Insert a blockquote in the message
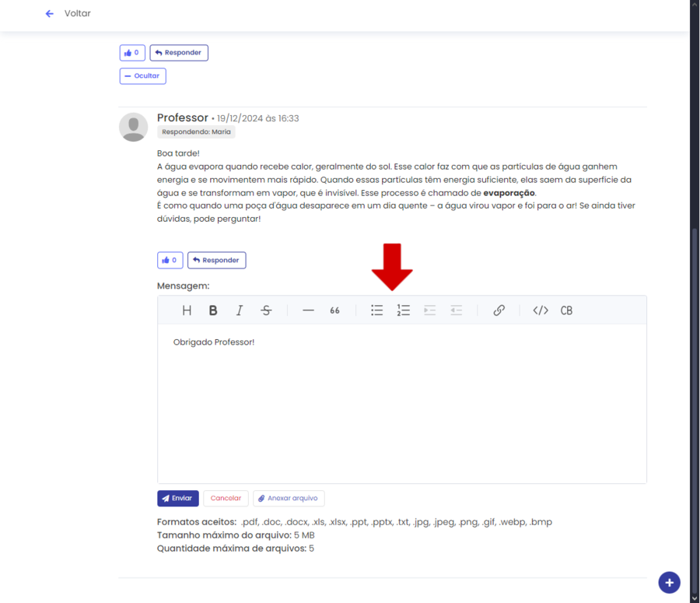Screen dimensions: 700x603 coord(334,310)
